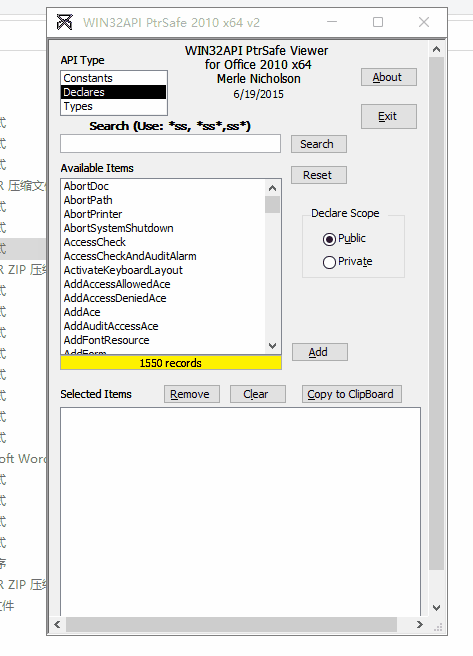Screen dimensions: 473x656
Task: Click the window's vertical scrollbar up arrow
Action: [436, 49]
